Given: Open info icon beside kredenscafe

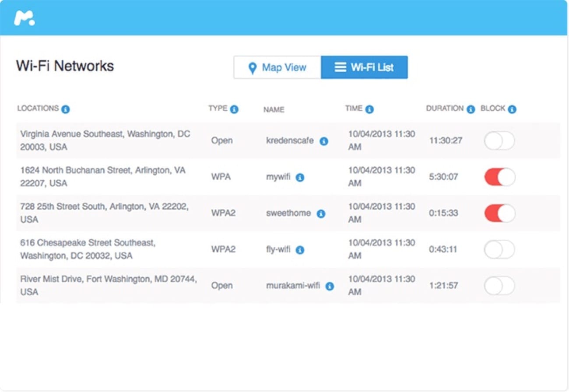Looking at the screenshot, I should point(324,141).
